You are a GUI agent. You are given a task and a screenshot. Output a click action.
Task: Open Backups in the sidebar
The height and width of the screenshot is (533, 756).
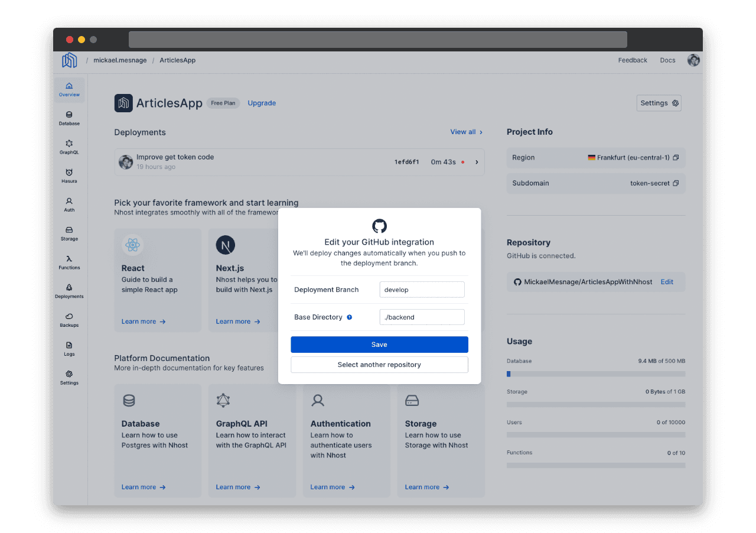69,320
